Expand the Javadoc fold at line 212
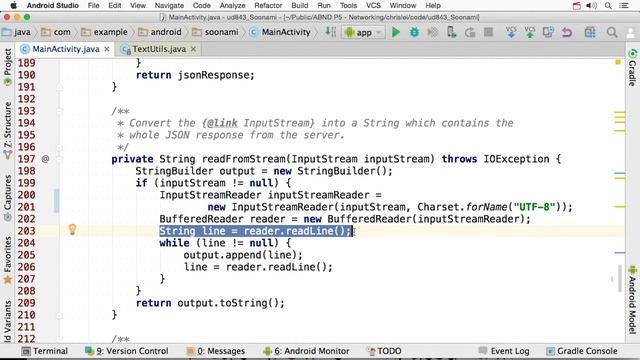 click(x=60, y=338)
